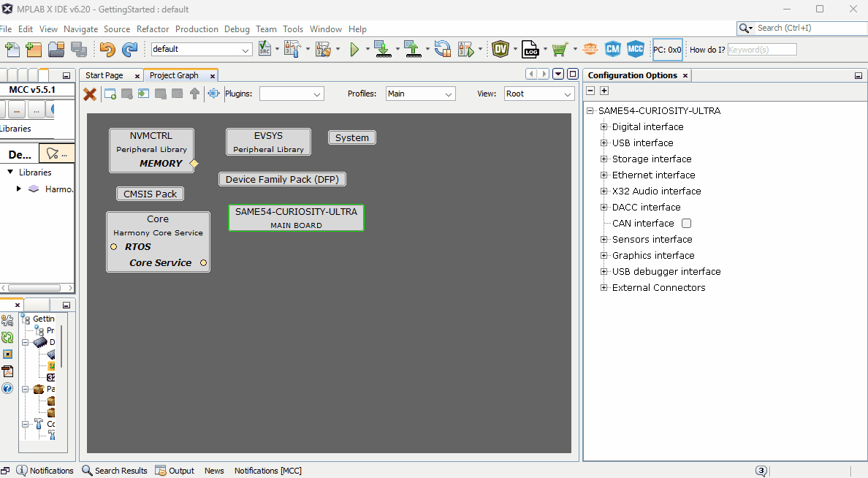Click the New File toolbar icon
This screenshot has width=868, height=478.
(12, 49)
